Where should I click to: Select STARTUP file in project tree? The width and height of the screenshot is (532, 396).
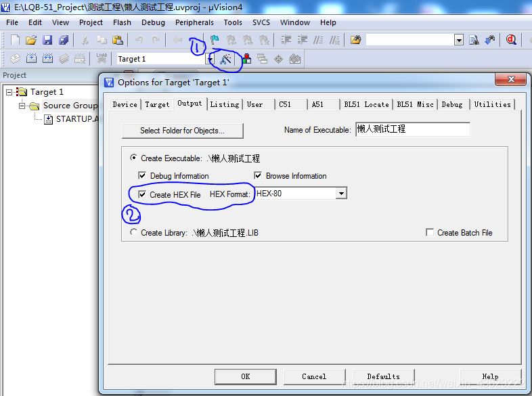(x=77, y=119)
